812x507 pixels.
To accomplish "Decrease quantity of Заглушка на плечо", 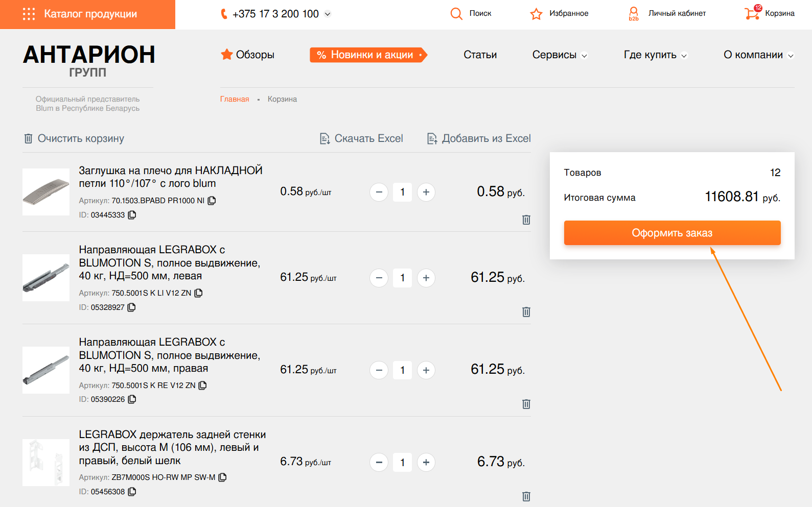I will pyautogui.click(x=379, y=192).
